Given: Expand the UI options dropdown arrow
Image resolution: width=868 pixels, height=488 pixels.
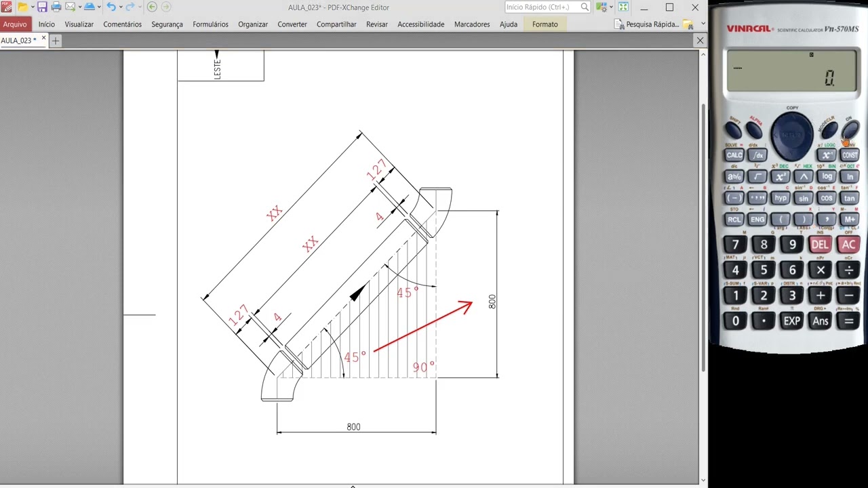Looking at the screenshot, I should (610, 7).
